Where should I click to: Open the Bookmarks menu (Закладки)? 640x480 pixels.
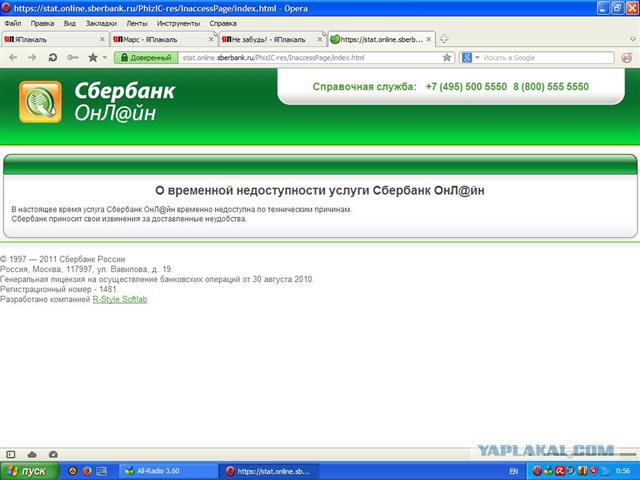pos(101,23)
